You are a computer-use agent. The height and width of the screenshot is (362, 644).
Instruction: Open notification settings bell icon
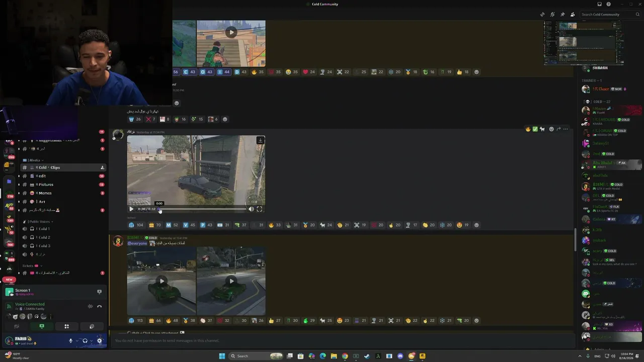pyautogui.click(x=552, y=15)
